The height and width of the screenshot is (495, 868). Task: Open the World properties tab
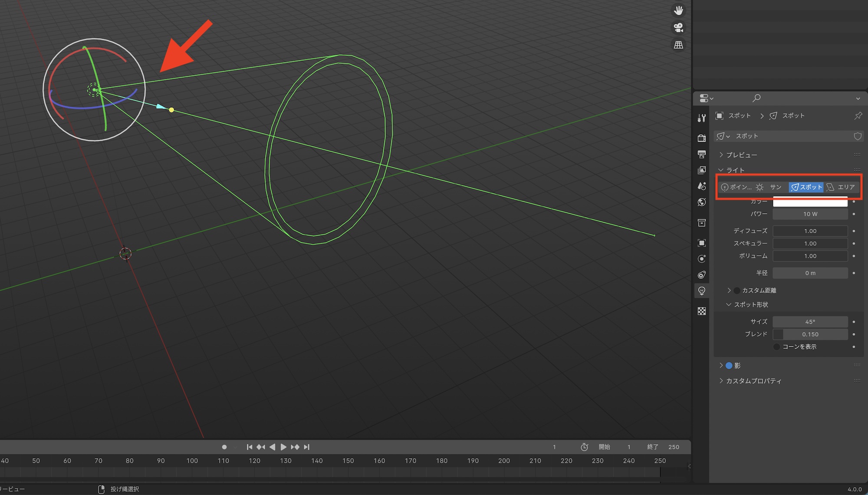[x=701, y=202]
